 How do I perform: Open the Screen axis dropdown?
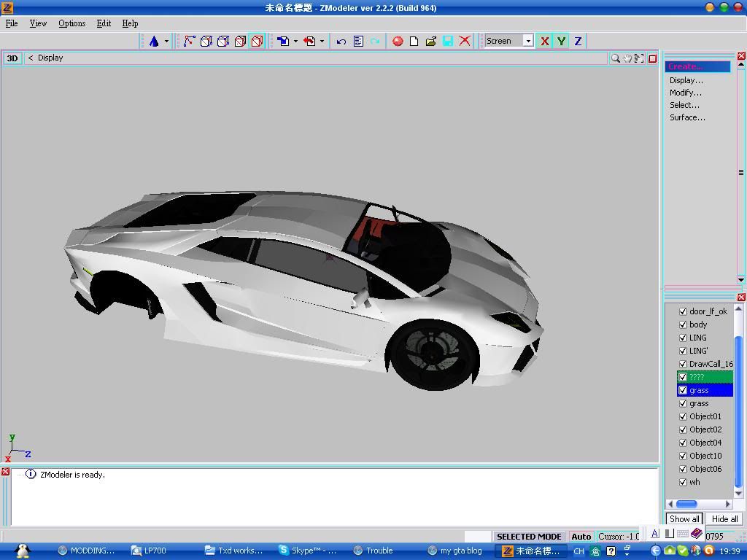point(528,42)
